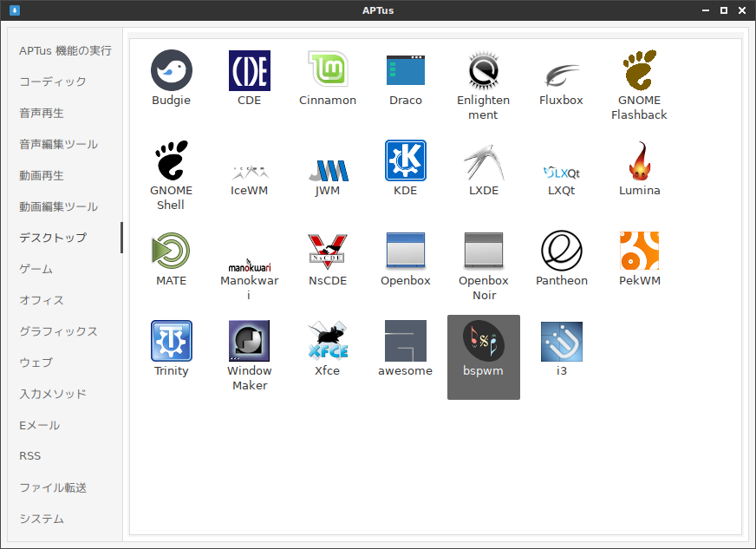Minimize the APTus window
Screen dimensions: 756x549
[706, 10]
